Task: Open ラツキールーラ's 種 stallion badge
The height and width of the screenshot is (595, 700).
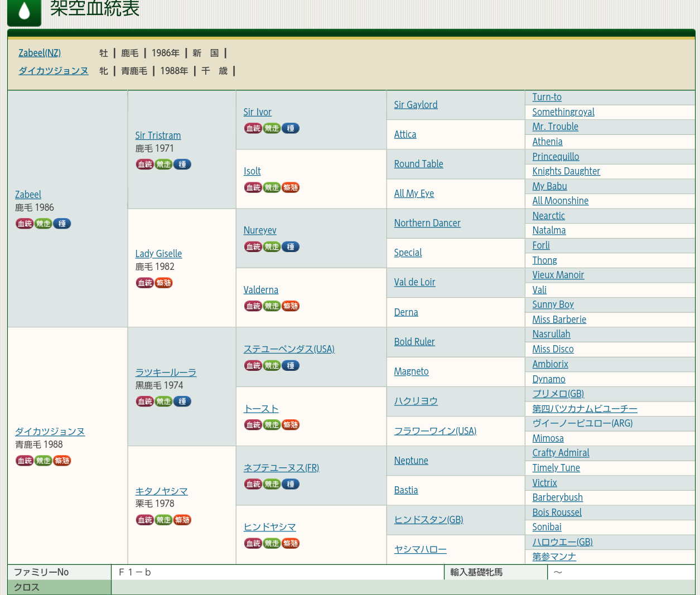Action: [x=182, y=401]
